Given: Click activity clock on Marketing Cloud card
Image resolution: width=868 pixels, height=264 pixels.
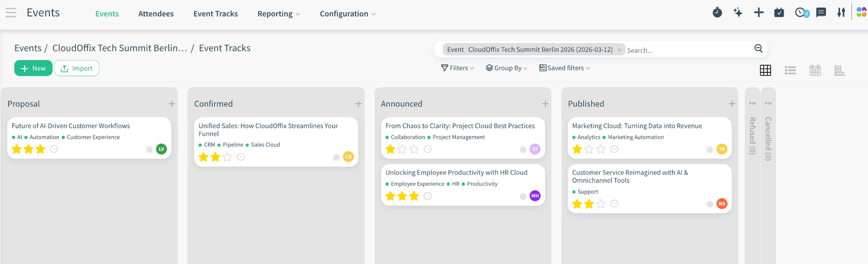Looking at the screenshot, I should 614,149.
